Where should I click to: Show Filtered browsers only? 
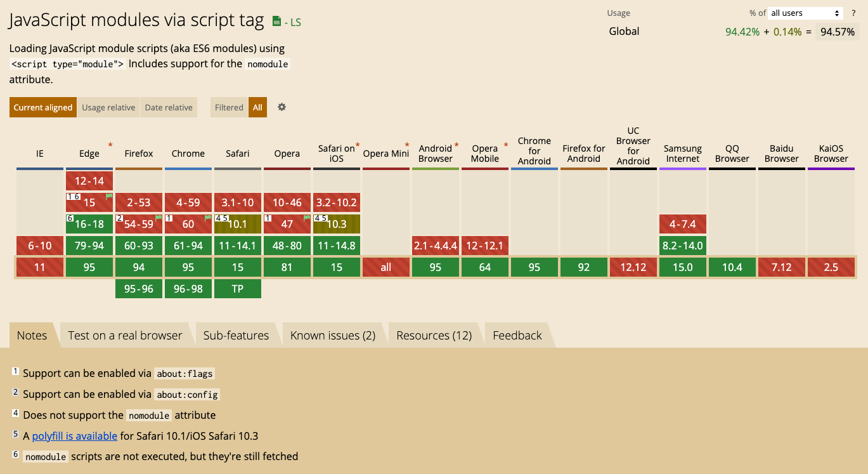point(229,107)
